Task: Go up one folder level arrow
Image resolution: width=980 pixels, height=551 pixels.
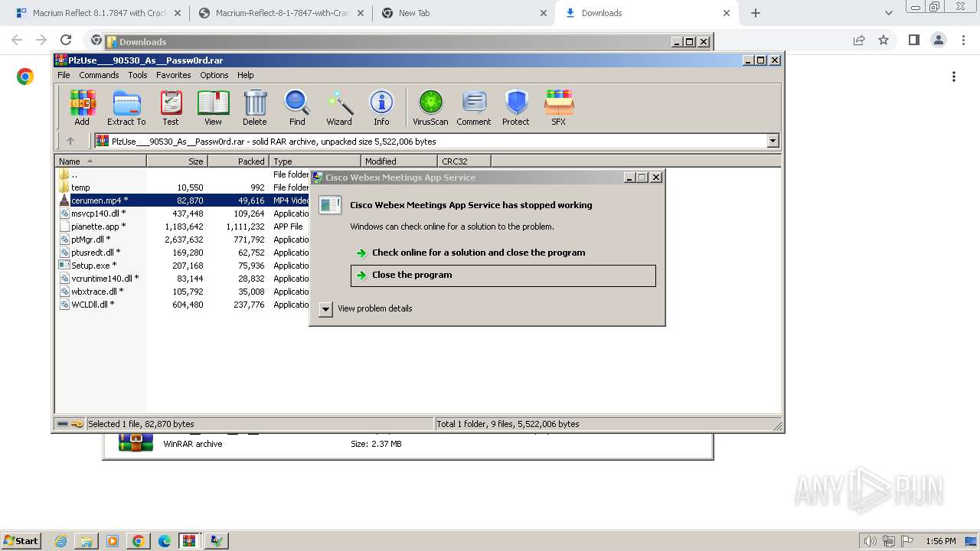Action: tap(70, 141)
